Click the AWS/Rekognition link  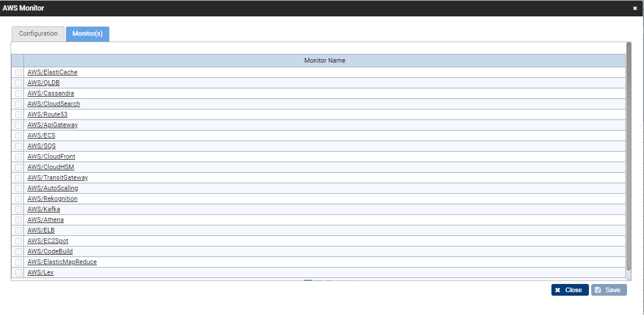tap(52, 198)
